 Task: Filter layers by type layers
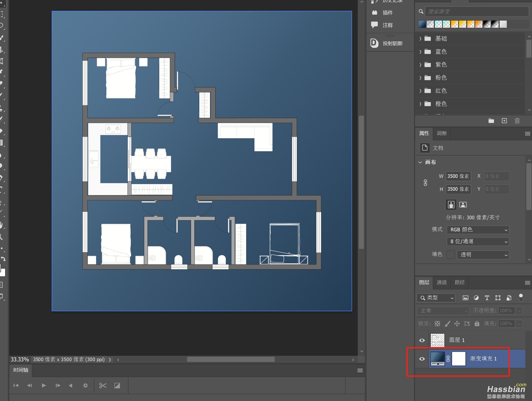(x=487, y=298)
